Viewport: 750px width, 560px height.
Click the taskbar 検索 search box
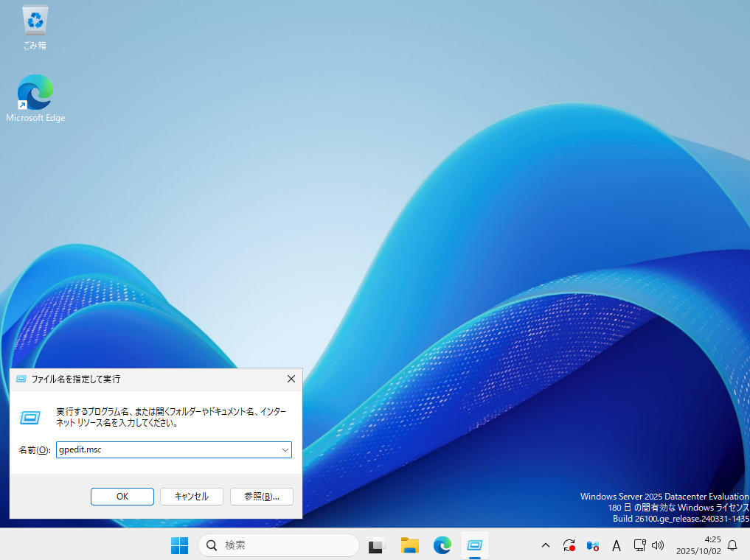279,545
